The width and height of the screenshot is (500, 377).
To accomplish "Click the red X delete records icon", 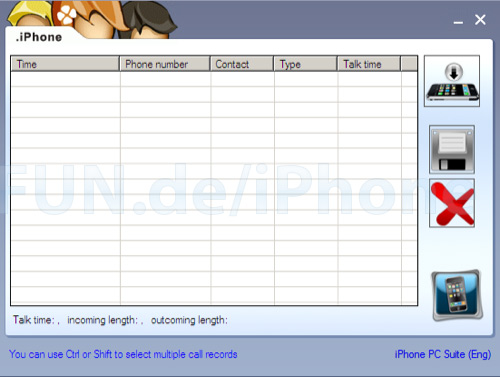I will [x=452, y=203].
